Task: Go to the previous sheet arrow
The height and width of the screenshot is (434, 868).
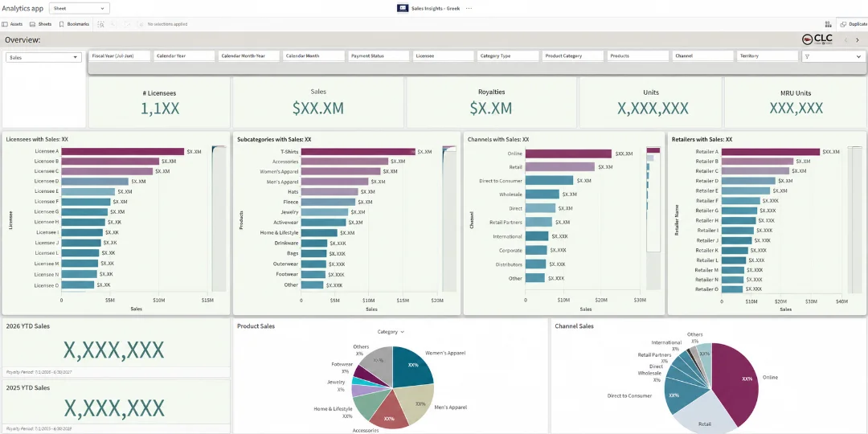Action: (845, 40)
